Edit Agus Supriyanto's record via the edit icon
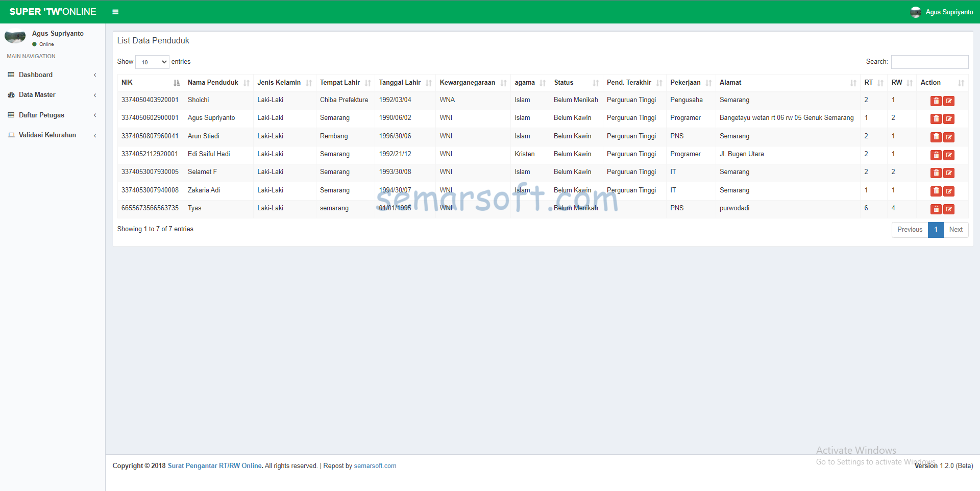 [x=949, y=119]
